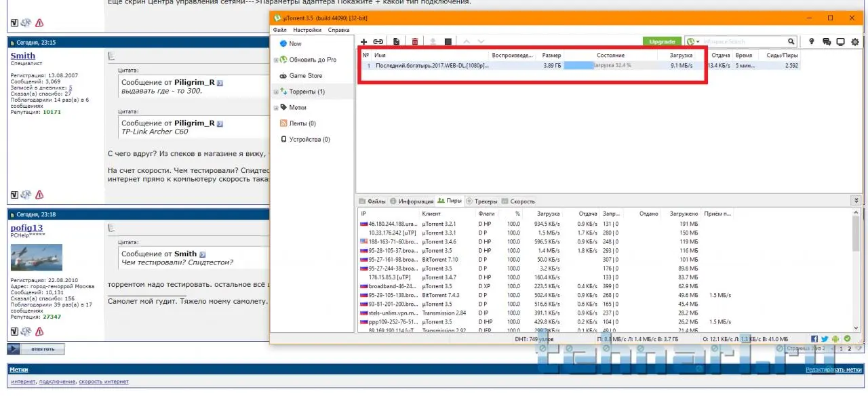The width and height of the screenshot is (868, 396).
Task: Click the chat bubbles icon in uTorrent toolbar
Action: pos(827,42)
